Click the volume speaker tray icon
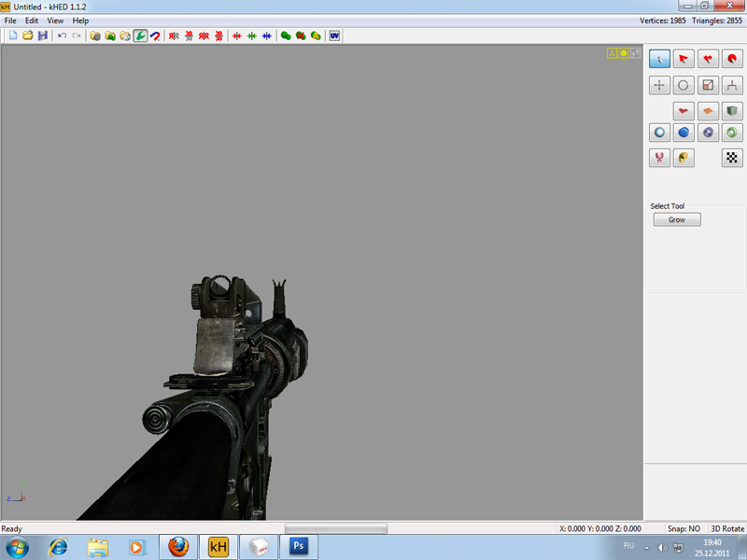747x560 pixels. point(662,548)
